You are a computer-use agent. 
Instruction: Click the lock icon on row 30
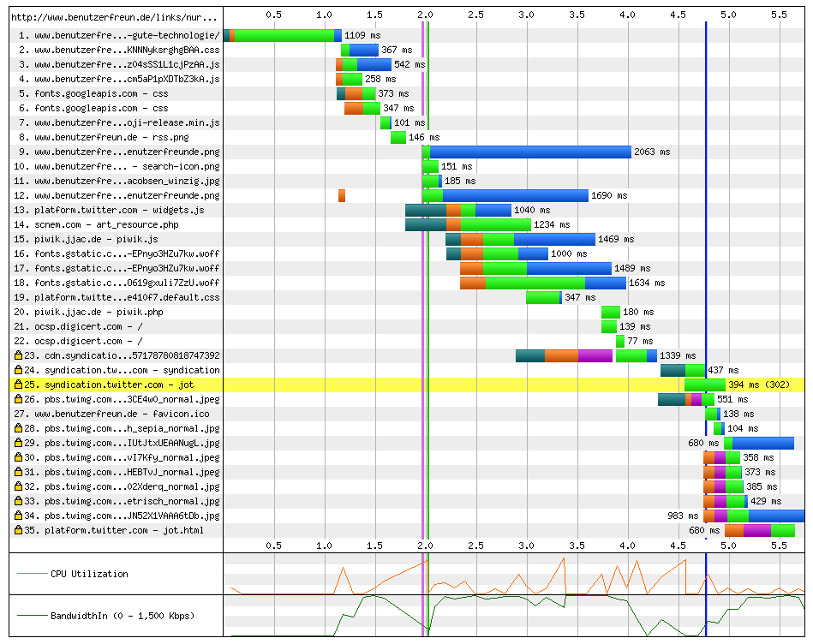click(18, 457)
